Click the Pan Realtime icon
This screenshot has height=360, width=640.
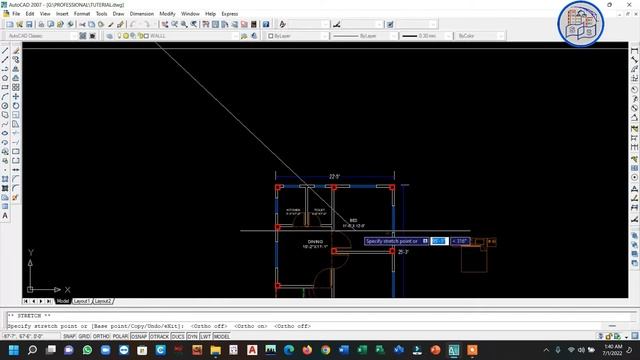coord(164,24)
